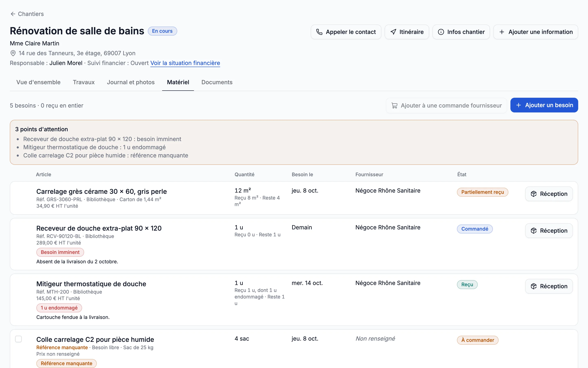Click the Infos chantier button label
588x368 pixels.
click(466, 32)
